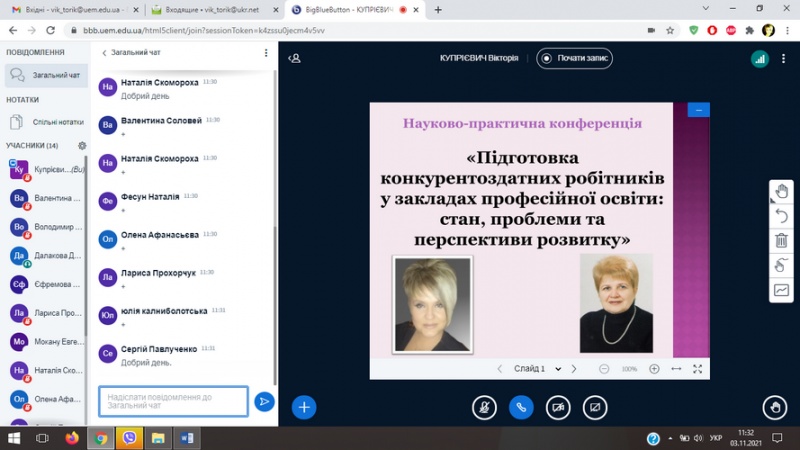The image size is (800, 450).
Task: Go back in browser history
Action: coord(13,31)
